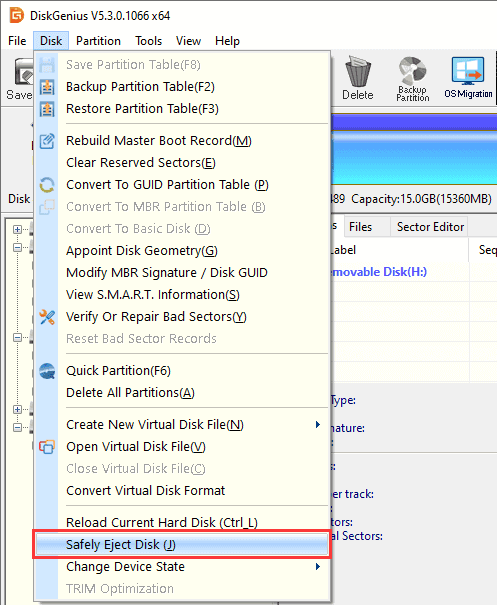Image resolution: width=497 pixels, height=605 pixels.
Task: Click Safely Eject Disk (J)
Action: tap(182, 545)
